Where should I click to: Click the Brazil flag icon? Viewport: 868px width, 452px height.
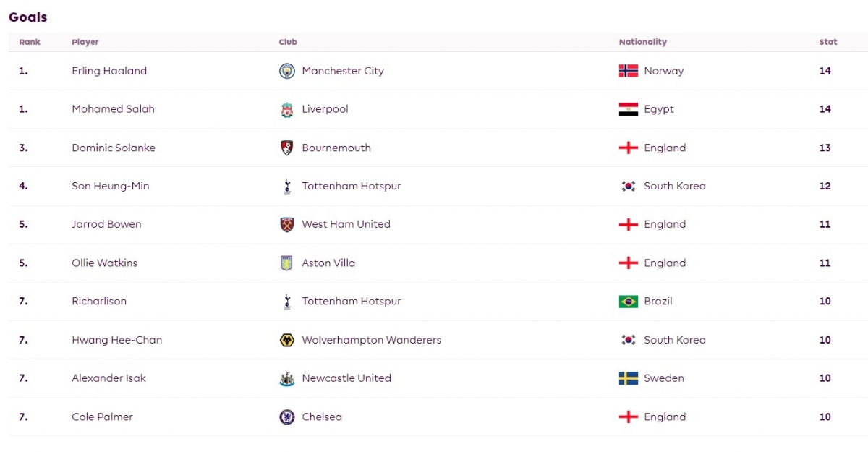[629, 302]
